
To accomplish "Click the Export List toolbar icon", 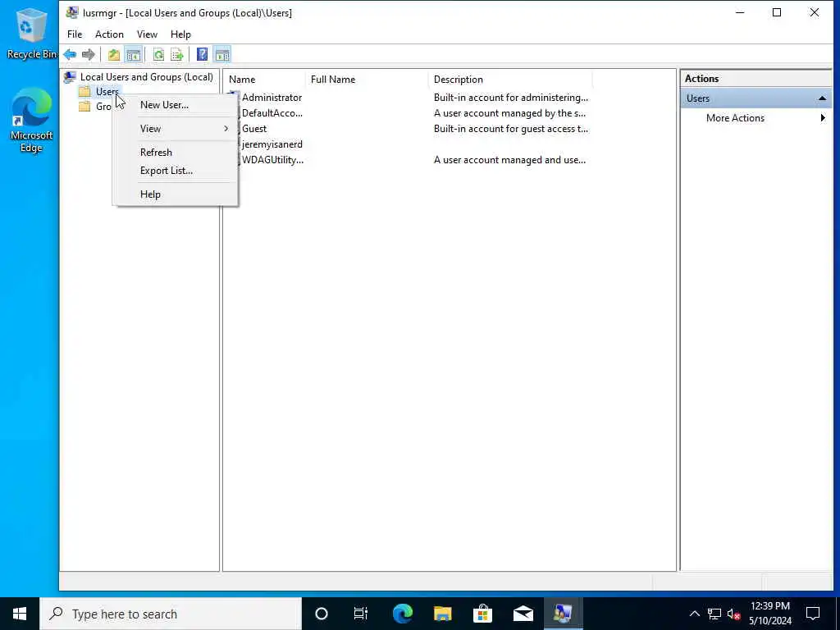I will [177, 55].
